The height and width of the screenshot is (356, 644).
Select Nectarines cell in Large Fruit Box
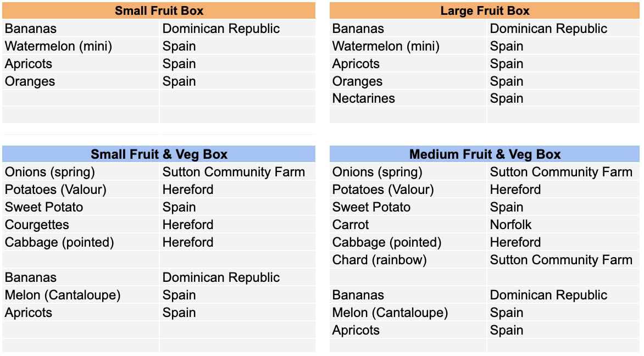[x=408, y=98]
